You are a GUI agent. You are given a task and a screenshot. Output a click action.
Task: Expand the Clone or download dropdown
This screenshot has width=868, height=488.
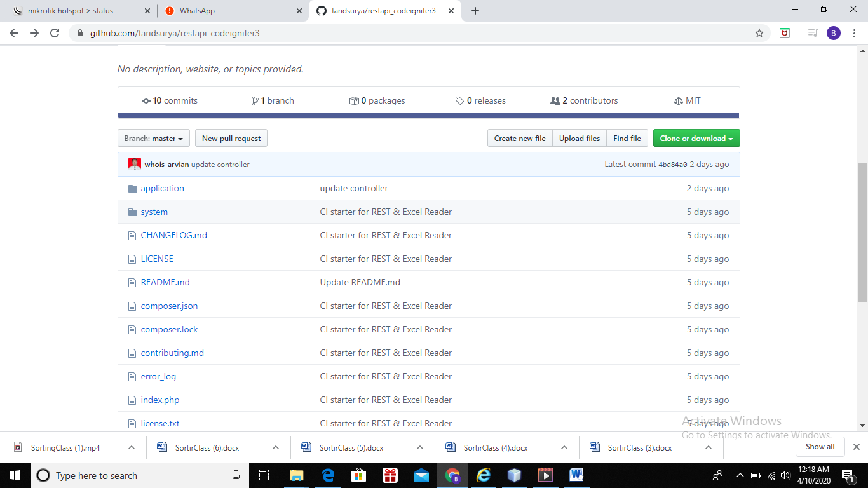click(696, 139)
